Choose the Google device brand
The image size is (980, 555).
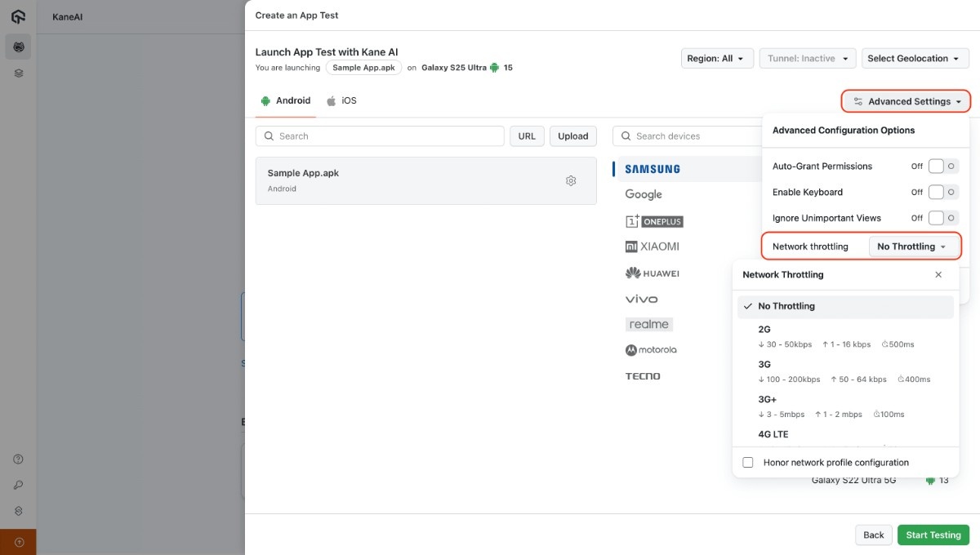coord(644,194)
